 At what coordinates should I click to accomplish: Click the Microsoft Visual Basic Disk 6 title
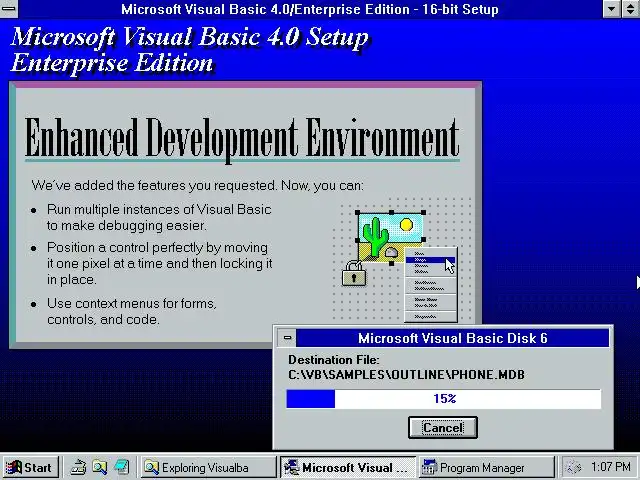453,338
